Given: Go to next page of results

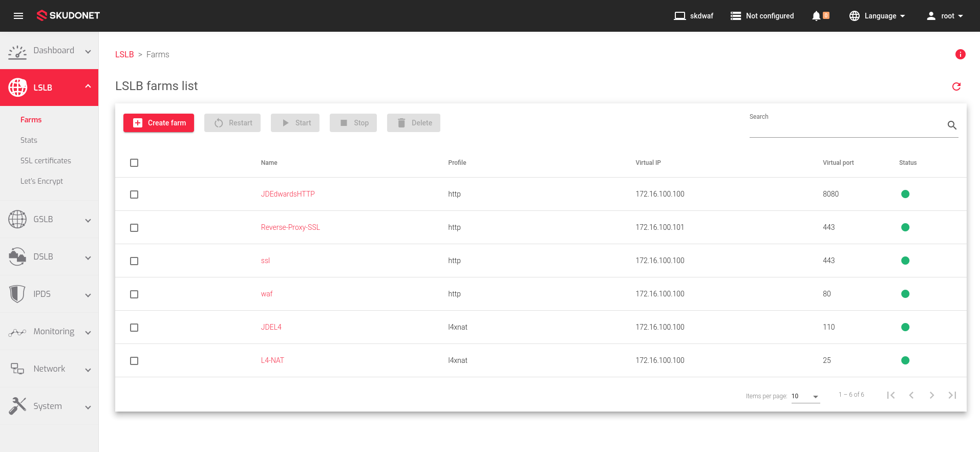Looking at the screenshot, I should coord(932,395).
